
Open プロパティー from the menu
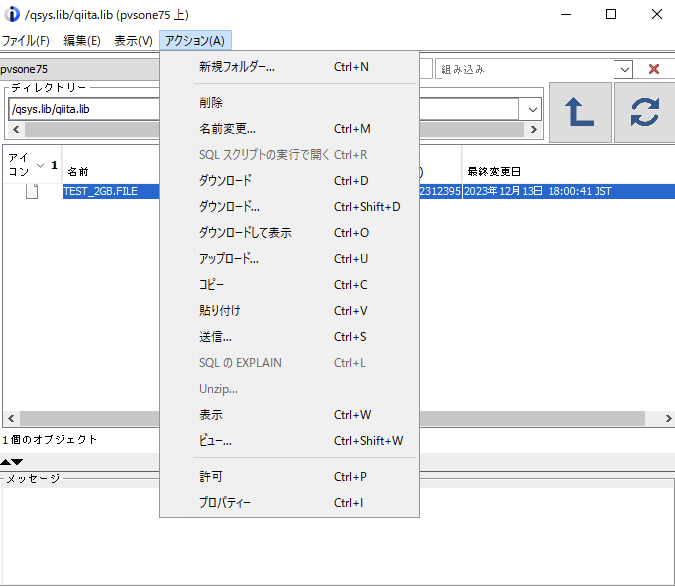coord(289,503)
